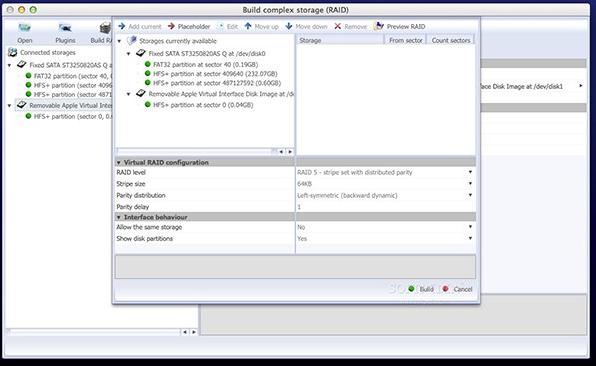Click the Storage column header
Screen dimensions: 596x366
[x=340, y=40]
